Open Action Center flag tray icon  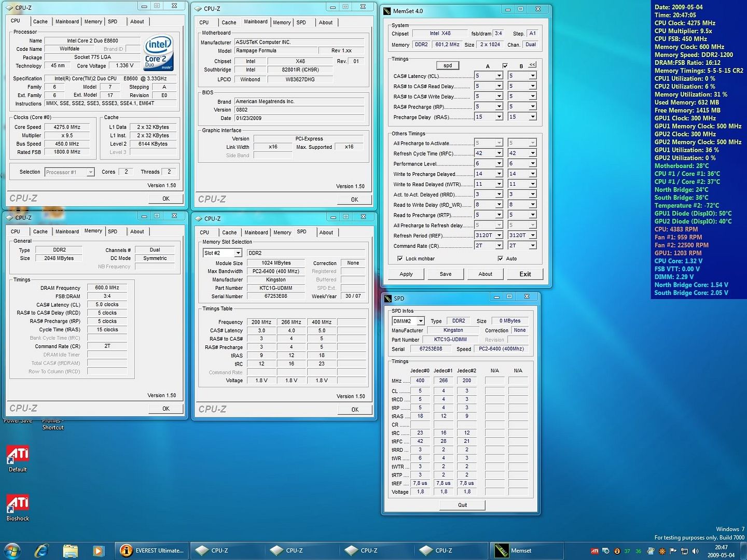(673, 551)
